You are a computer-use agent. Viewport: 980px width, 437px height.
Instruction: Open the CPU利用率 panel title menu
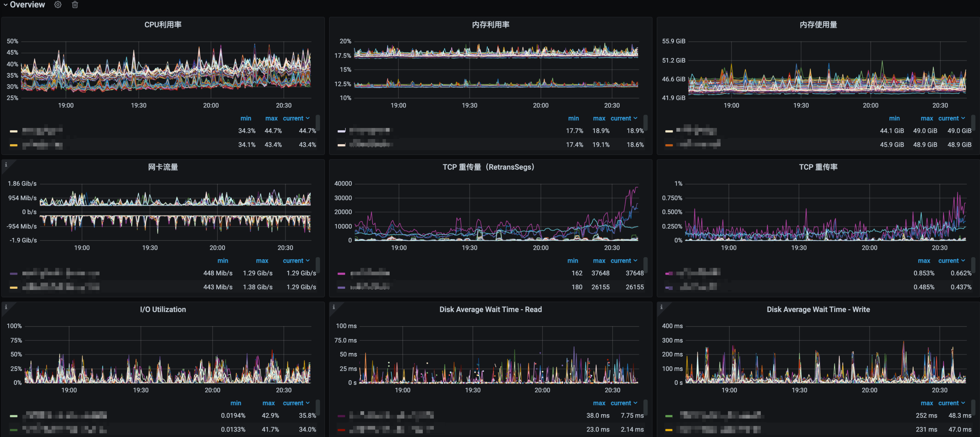[x=163, y=25]
